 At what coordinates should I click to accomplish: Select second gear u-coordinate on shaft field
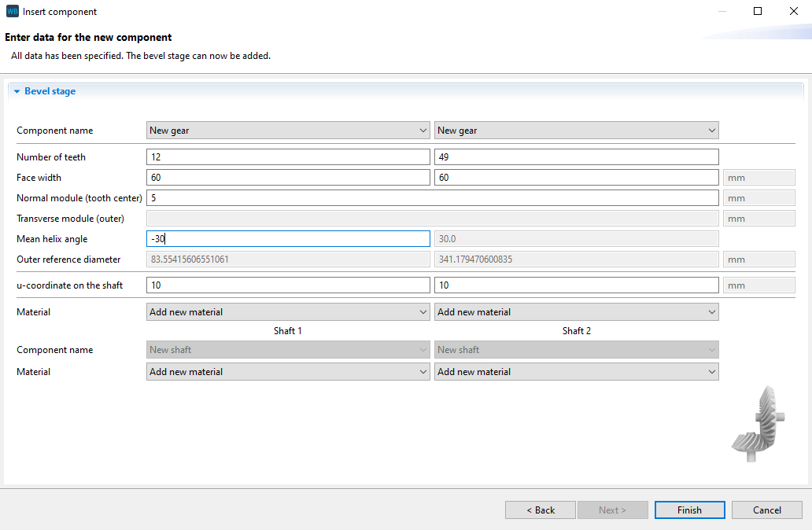576,285
